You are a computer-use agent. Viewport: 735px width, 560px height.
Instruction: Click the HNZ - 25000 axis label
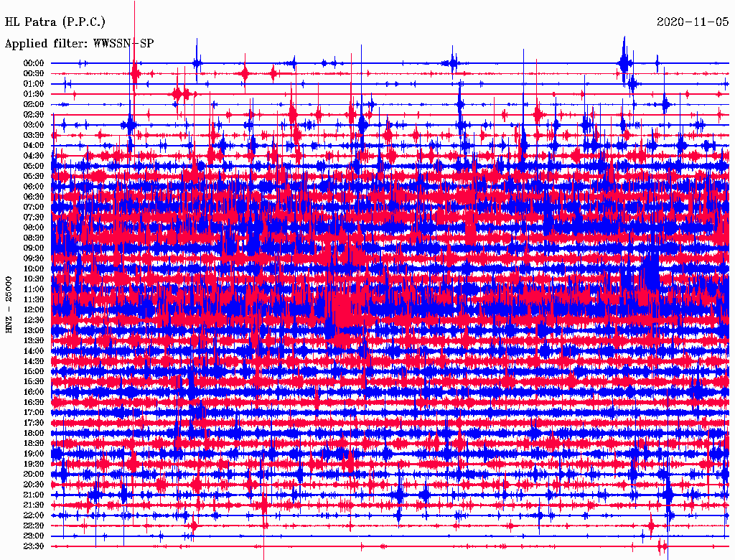click(x=9, y=305)
